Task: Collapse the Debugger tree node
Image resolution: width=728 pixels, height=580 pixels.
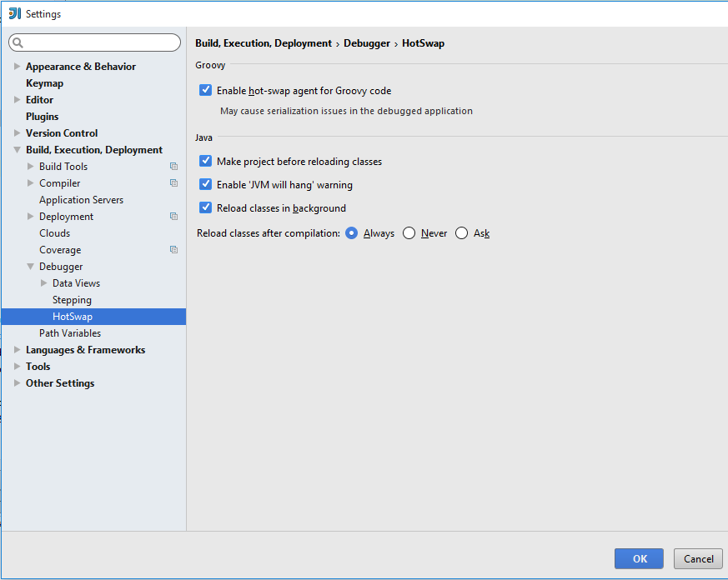Action: (x=30, y=267)
